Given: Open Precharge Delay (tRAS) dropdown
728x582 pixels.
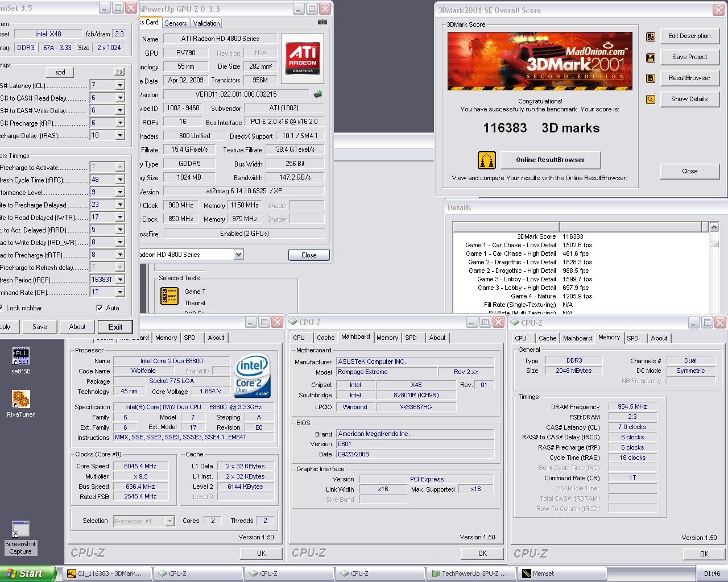Looking at the screenshot, I should pos(120,135).
